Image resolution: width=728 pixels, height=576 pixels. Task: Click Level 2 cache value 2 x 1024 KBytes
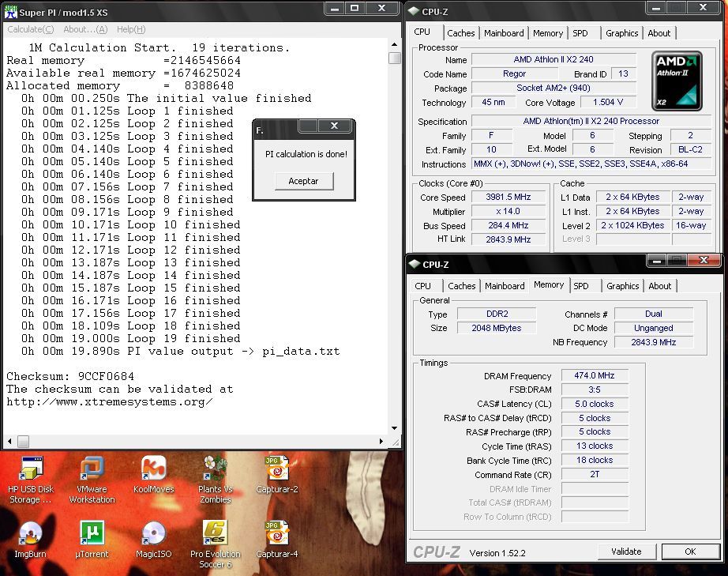pos(632,225)
